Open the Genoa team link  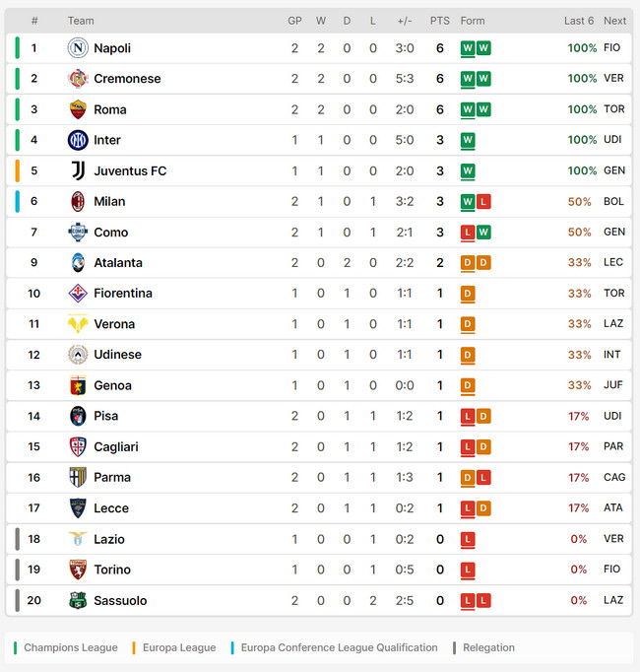pyautogui.click(x=112, y=385)
